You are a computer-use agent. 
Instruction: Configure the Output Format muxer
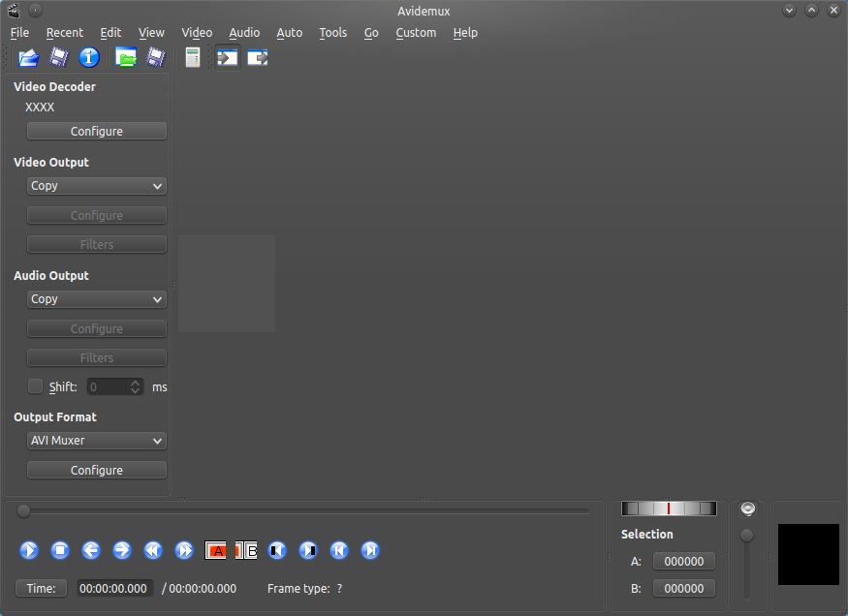96,471
